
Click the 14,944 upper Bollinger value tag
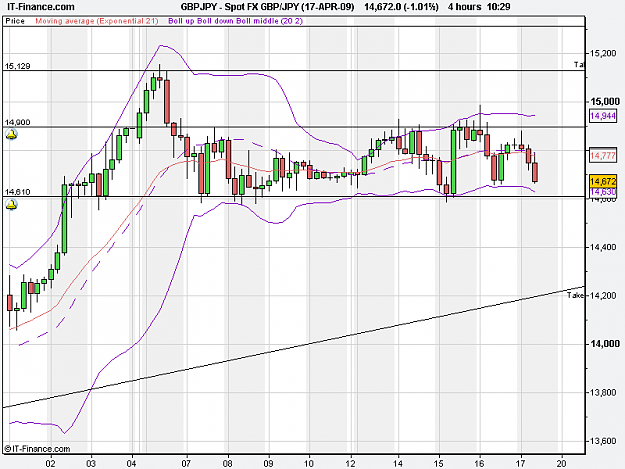(x=603, y=116)
